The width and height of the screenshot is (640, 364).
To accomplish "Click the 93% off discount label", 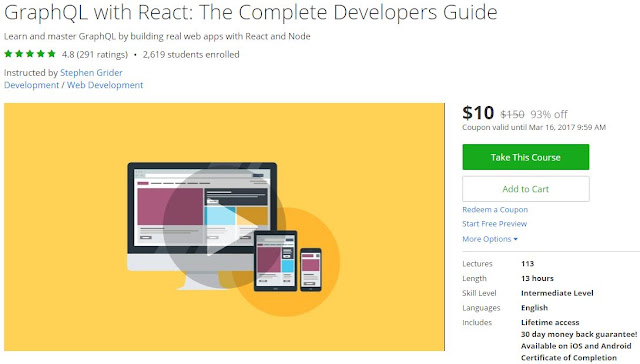I will 549,114.
